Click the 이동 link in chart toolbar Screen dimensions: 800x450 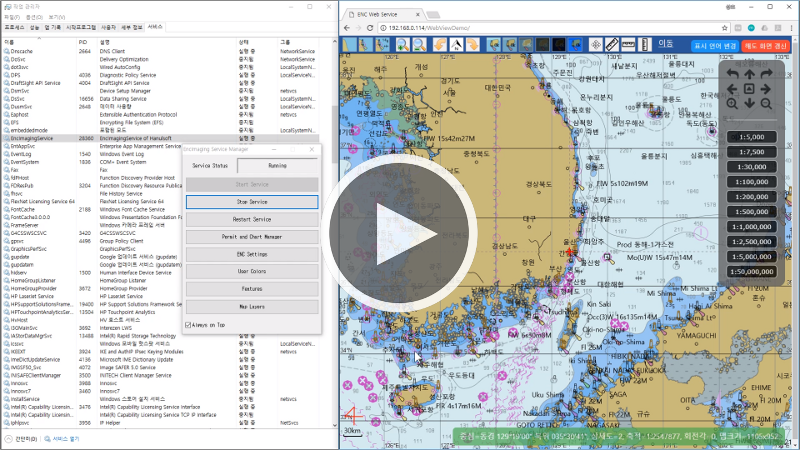click(665, 44)
